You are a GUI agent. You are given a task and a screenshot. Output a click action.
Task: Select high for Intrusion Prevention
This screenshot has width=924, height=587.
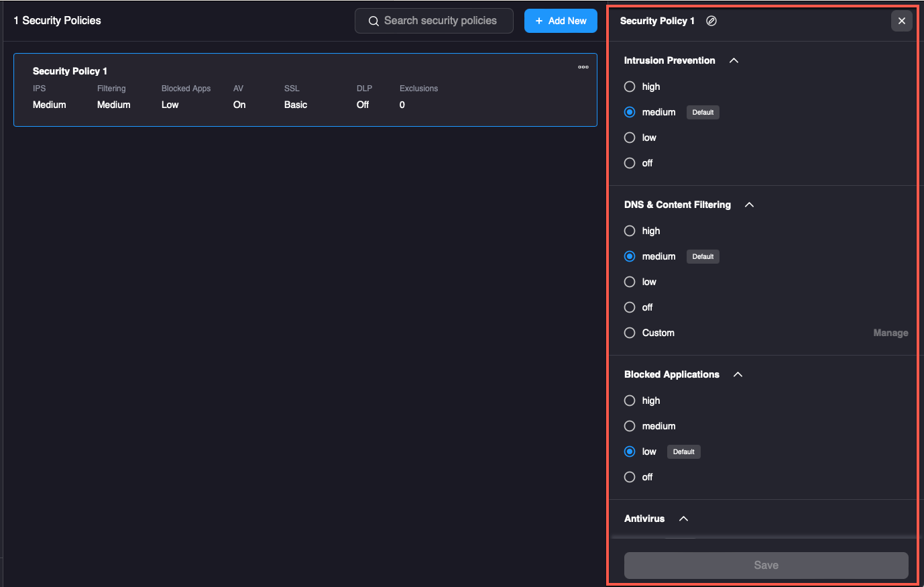630,87
